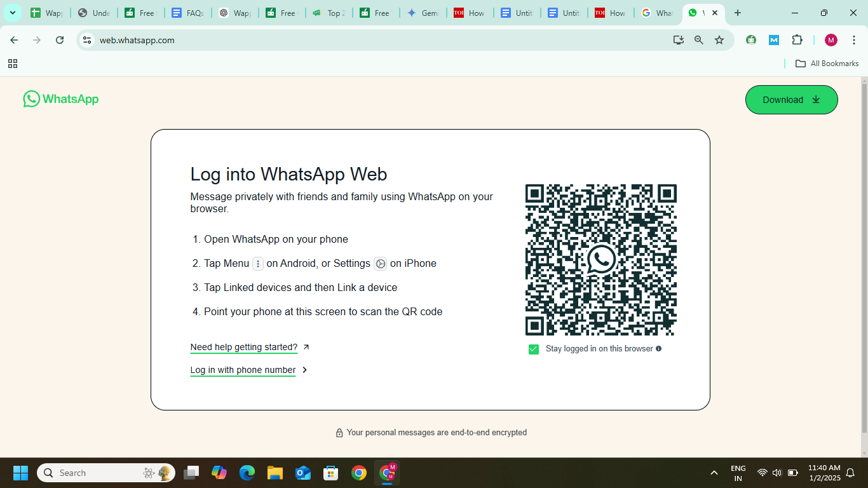Open the Chrome profile M avatar
Image resolution: width=868 pixels, height=488 pixels.
[831, 40]
